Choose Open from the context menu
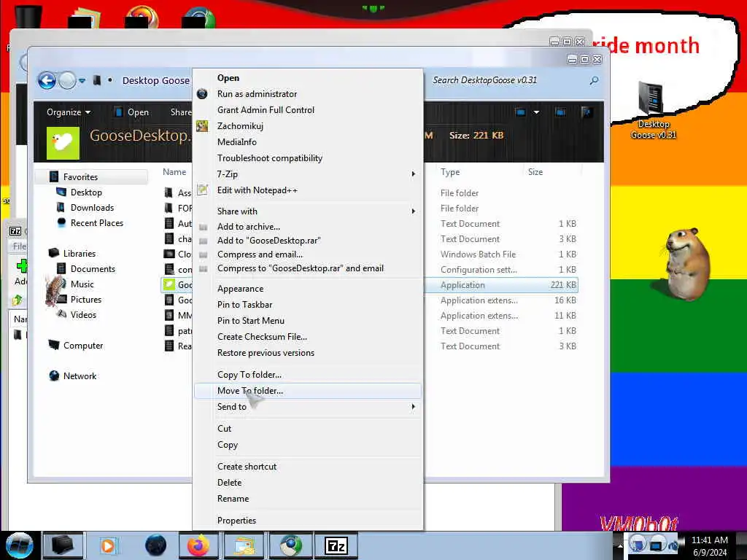Viewport: 747px width, 560px height. coord(307,77)
